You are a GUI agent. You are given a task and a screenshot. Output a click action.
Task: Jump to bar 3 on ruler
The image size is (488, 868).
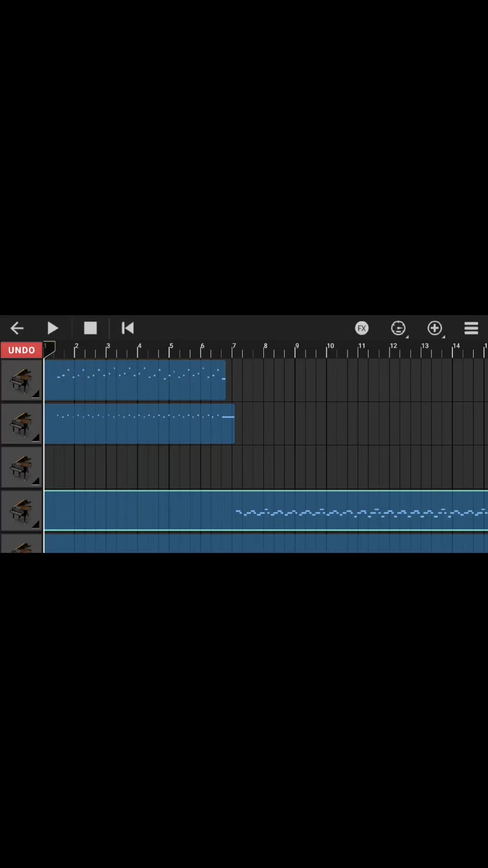pyautogui.click(x=108, y=346)
